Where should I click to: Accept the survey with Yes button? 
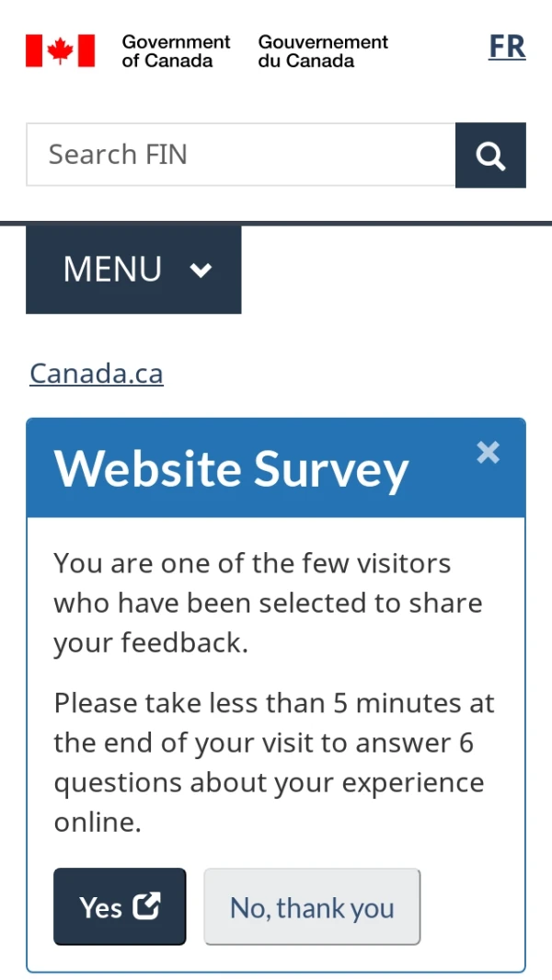coord(120,906)
